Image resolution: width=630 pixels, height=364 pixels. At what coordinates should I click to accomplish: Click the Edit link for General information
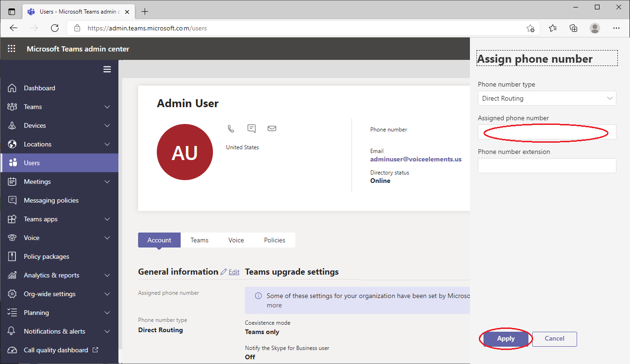tap(234, 272)
